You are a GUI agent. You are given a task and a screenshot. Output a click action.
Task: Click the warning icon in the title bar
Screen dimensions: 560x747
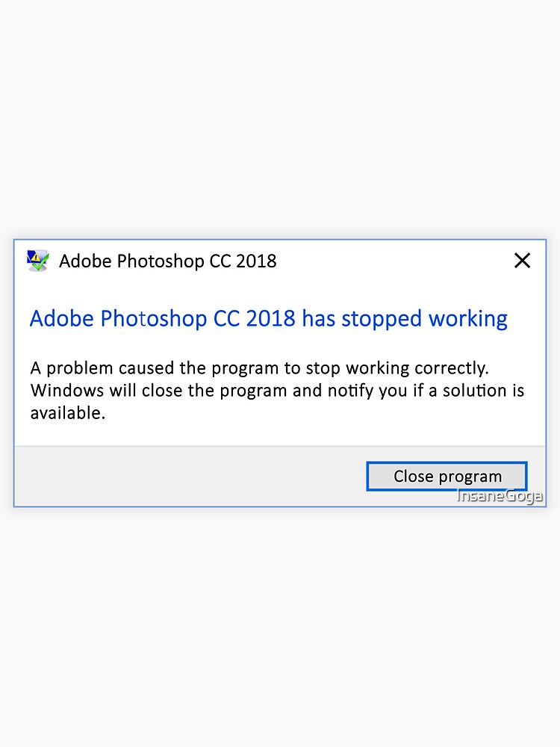(x=37, y=261)
